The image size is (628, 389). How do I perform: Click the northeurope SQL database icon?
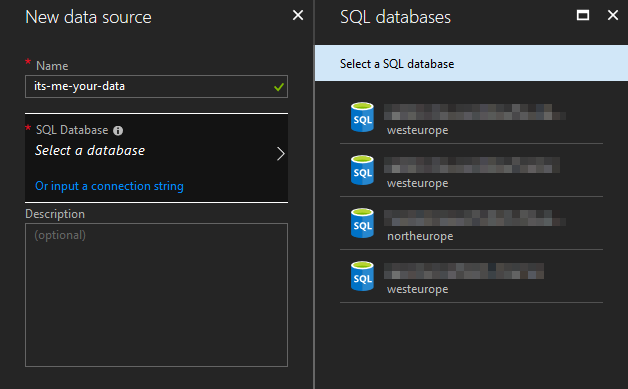click(362, 223)
